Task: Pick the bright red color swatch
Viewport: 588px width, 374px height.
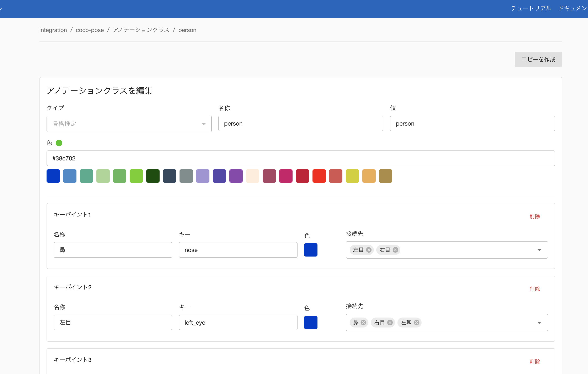Action: [x=319, y=176]
